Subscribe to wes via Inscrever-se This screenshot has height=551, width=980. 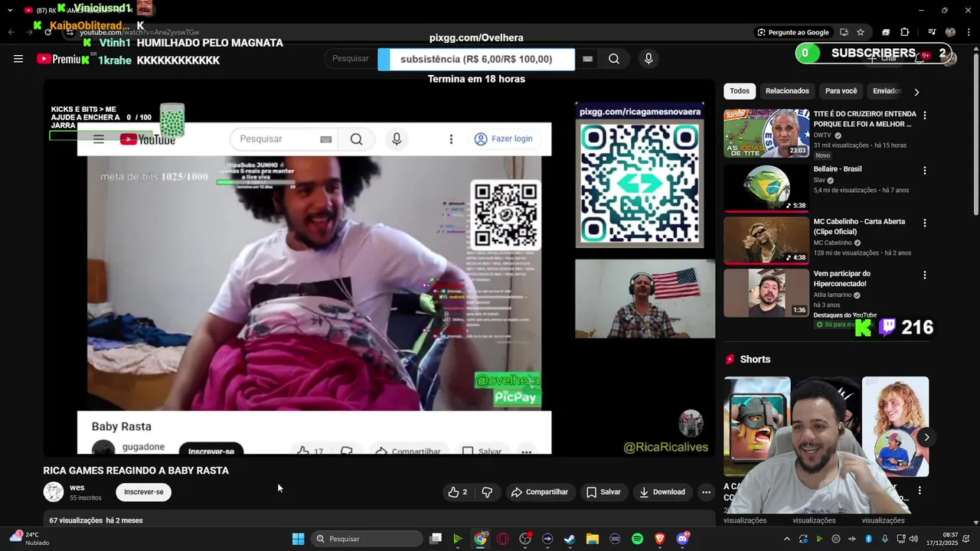pyautogui.click(x=144, y=492)
